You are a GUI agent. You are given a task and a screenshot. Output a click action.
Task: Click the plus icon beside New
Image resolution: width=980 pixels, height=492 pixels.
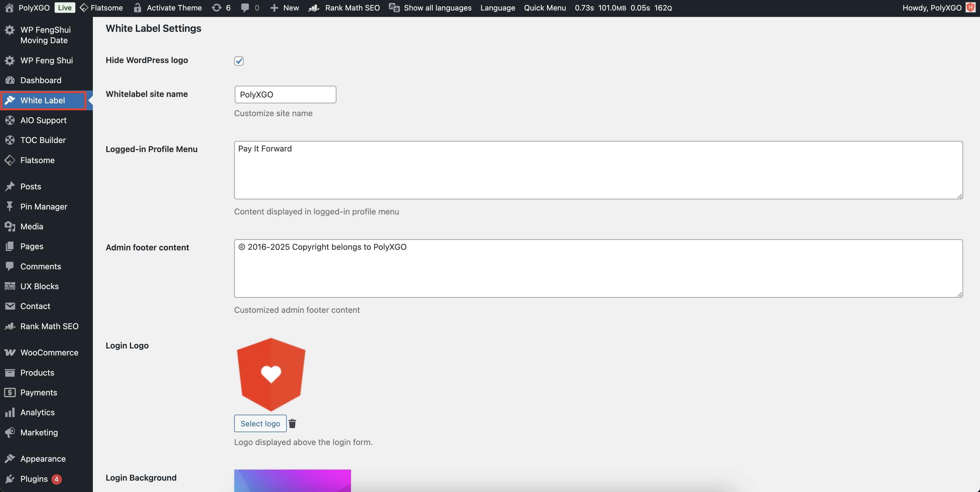[x=274, y=8]
